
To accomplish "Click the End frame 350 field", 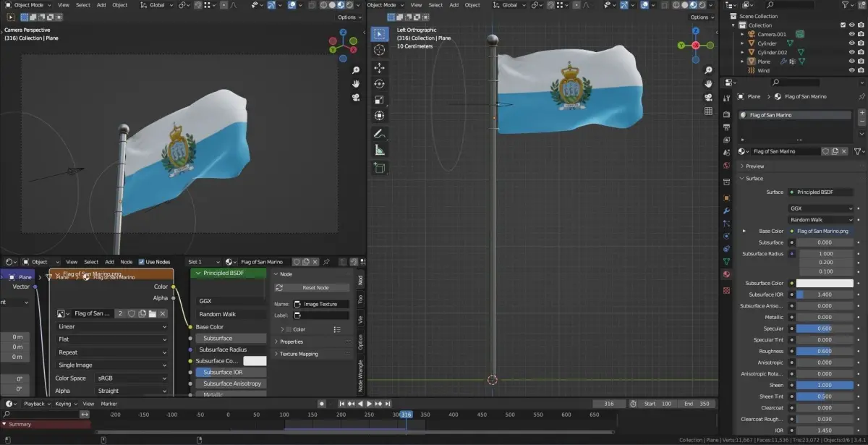I will [x=695, y=404].
